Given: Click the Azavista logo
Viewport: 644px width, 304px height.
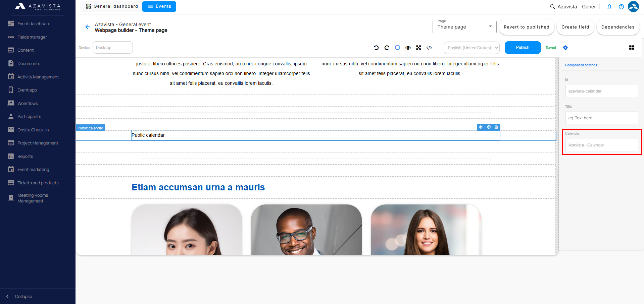Looking at the screenshot, I should [38, 6].
